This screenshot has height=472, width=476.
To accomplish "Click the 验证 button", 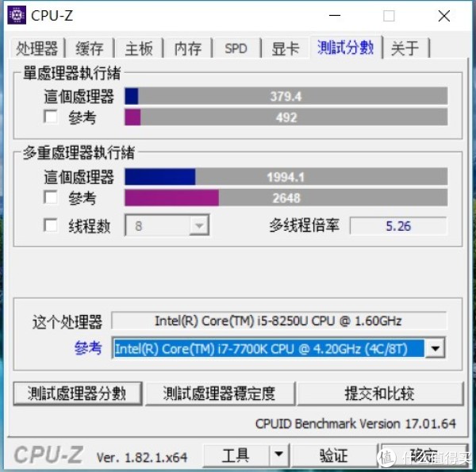I will pos(334,455).
